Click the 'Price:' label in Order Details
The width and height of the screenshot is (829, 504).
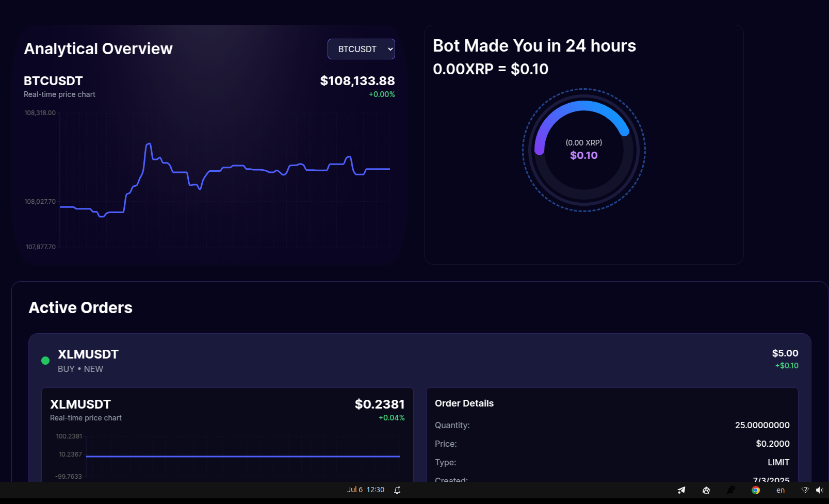coord(446,444)
